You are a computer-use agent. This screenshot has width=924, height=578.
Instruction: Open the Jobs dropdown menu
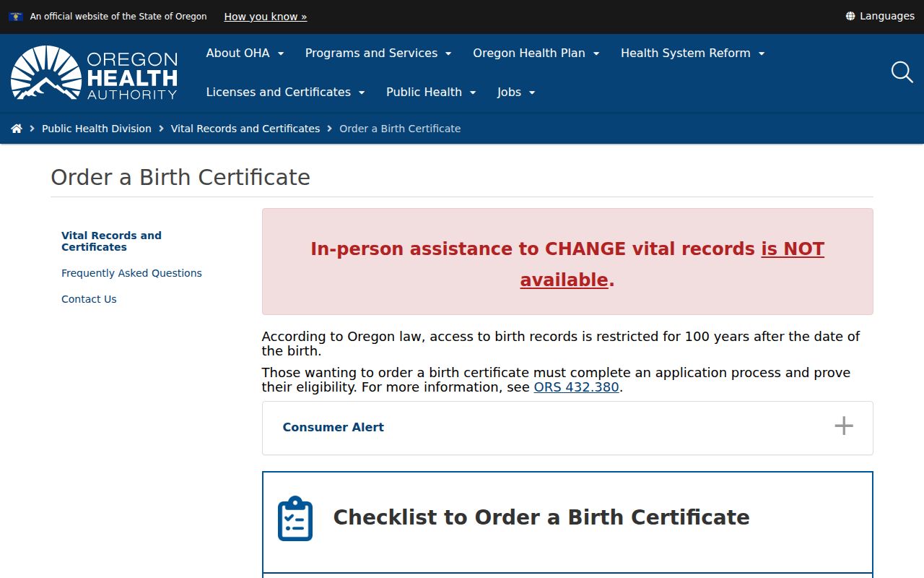516,92
